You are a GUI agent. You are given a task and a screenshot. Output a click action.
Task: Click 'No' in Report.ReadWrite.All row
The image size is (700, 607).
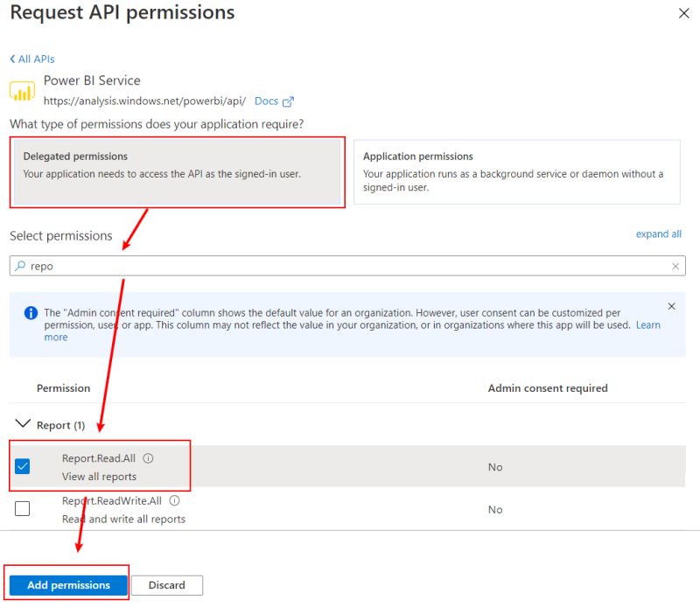coord(495,510)
